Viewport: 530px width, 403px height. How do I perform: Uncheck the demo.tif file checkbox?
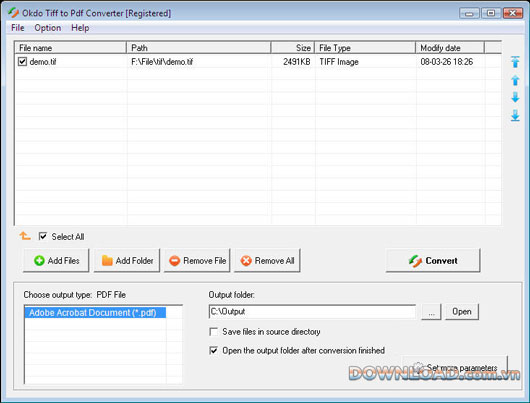click(x=22, y=62)
